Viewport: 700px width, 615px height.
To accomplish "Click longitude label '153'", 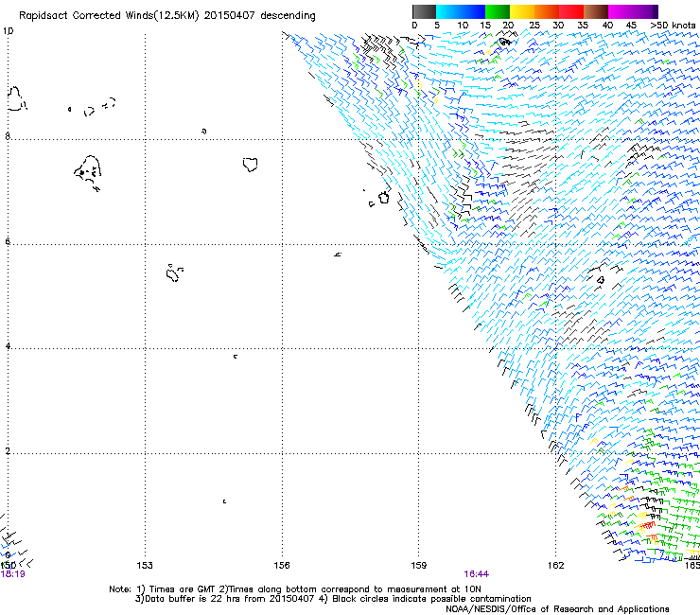I will tap(145, 566).
